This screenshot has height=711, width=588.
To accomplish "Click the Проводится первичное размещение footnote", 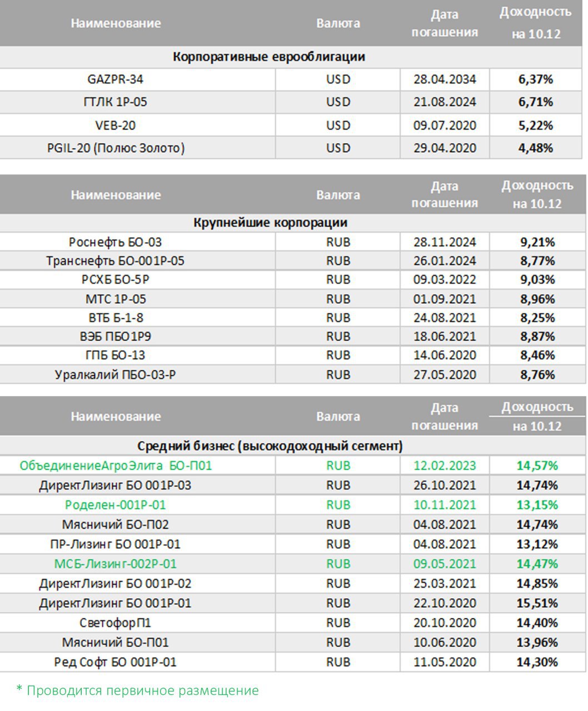I will pos(138,691).
